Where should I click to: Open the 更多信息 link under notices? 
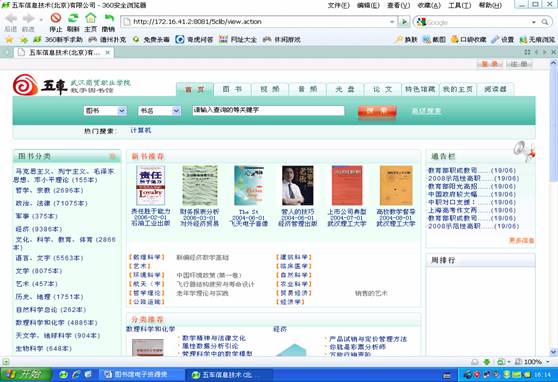point(522,240)
